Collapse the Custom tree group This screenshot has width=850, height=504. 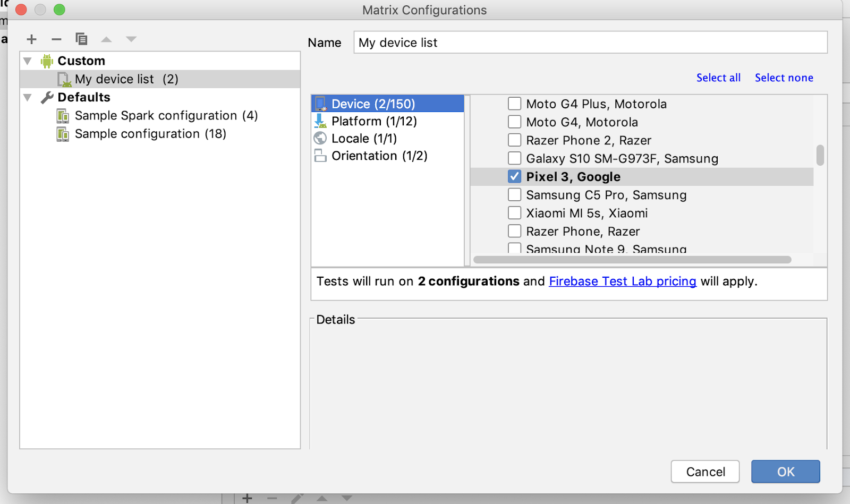(28, 61)
